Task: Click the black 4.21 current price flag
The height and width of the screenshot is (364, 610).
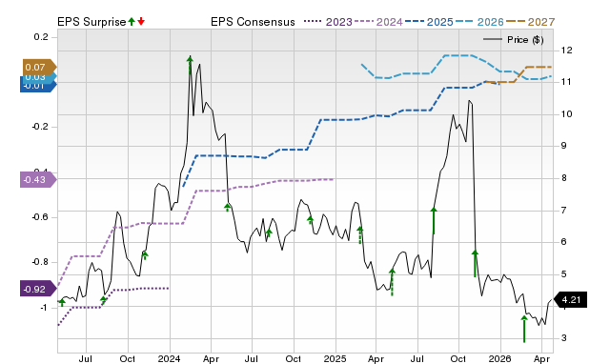Action: pyautogui.click(x=570, y=300)
